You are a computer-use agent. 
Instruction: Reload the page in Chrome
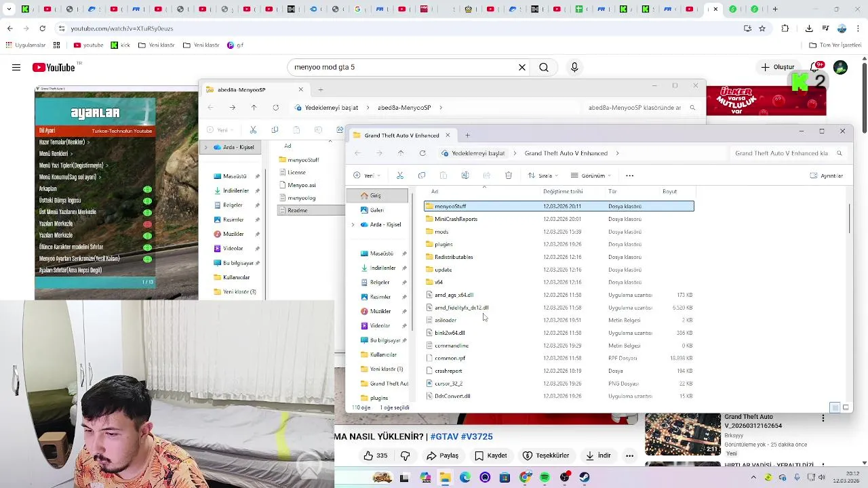tap(42, 28)
